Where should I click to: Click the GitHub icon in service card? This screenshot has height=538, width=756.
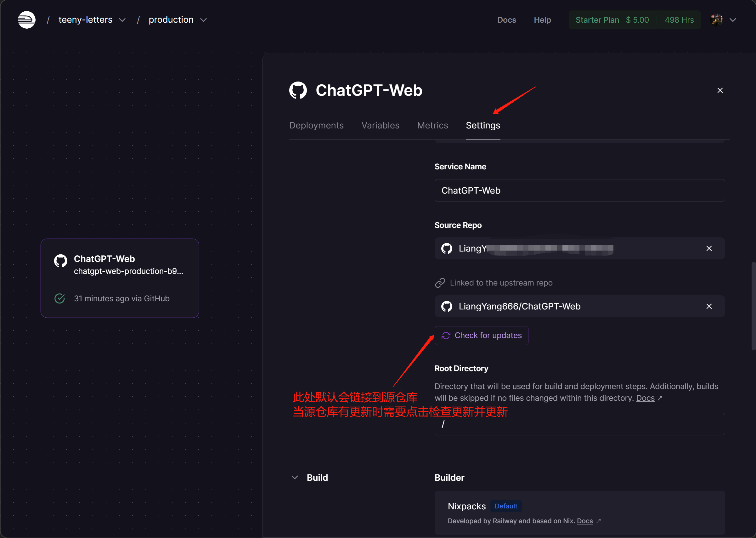[61, 261]
